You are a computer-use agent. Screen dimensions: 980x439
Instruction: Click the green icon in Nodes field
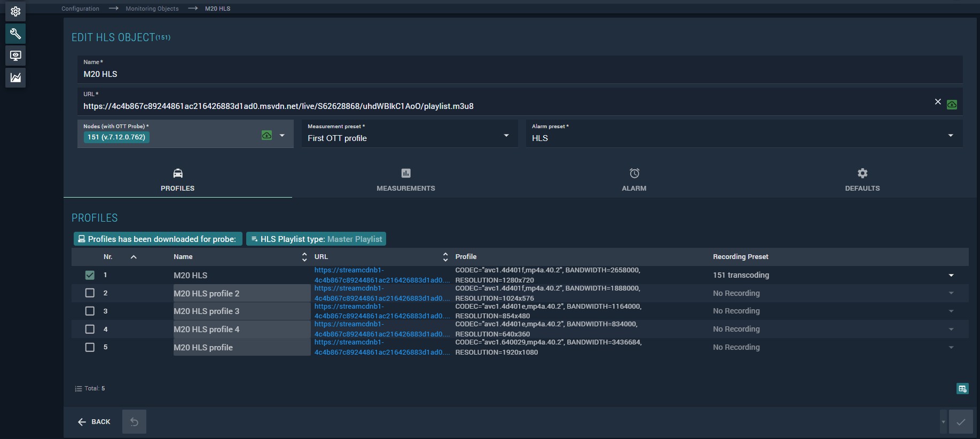266,136
